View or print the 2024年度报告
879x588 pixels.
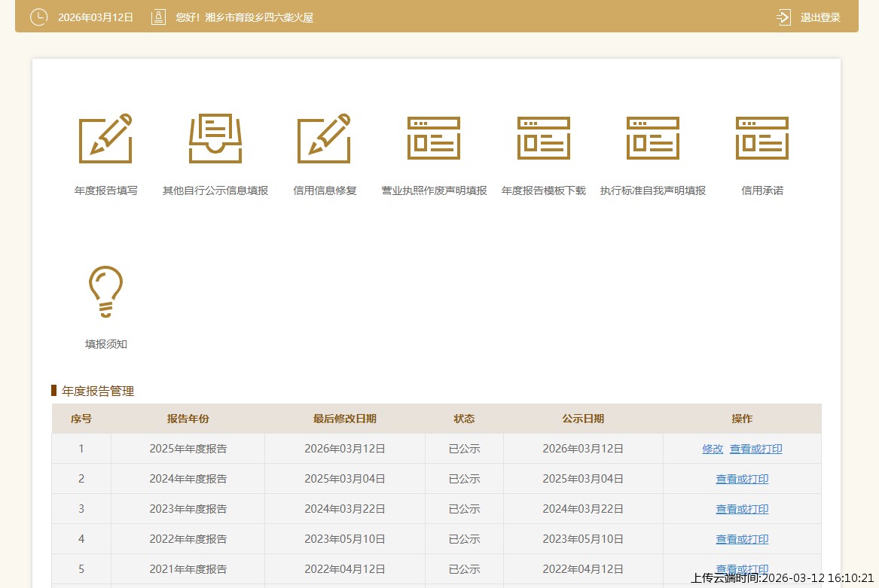point(742,479)
